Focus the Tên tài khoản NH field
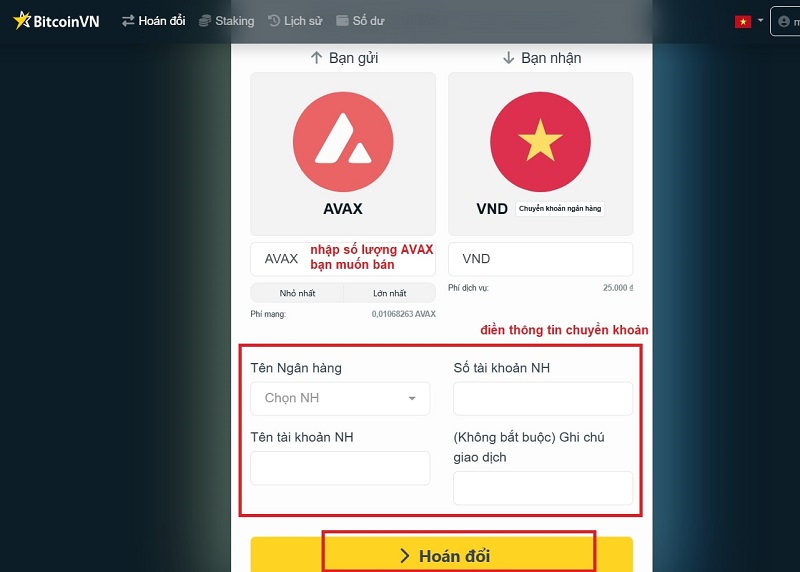Viewport: 800px width, 572px height. [340, 468]
